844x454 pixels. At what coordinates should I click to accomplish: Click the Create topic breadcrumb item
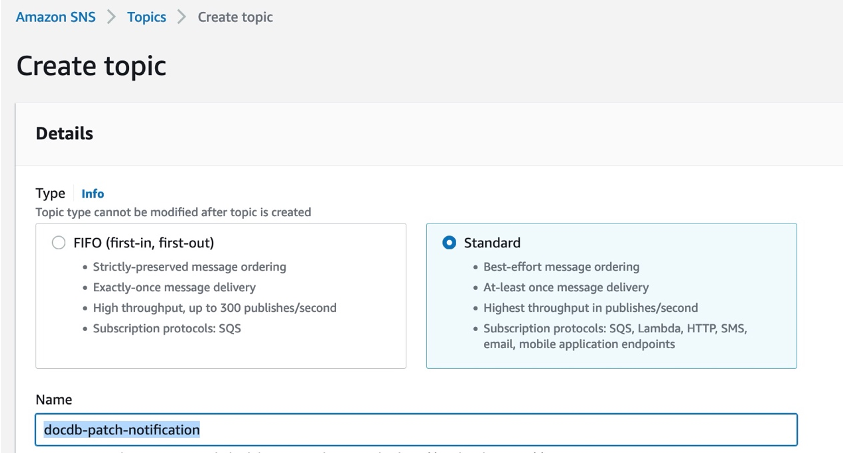(x=235, y=17)
